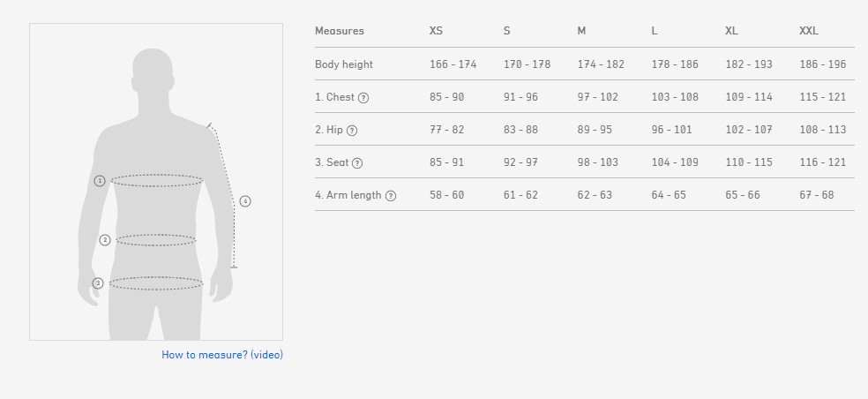Screen dimensions: 868x399
Task: Click the 1. Chest row label
Action: 334,97
